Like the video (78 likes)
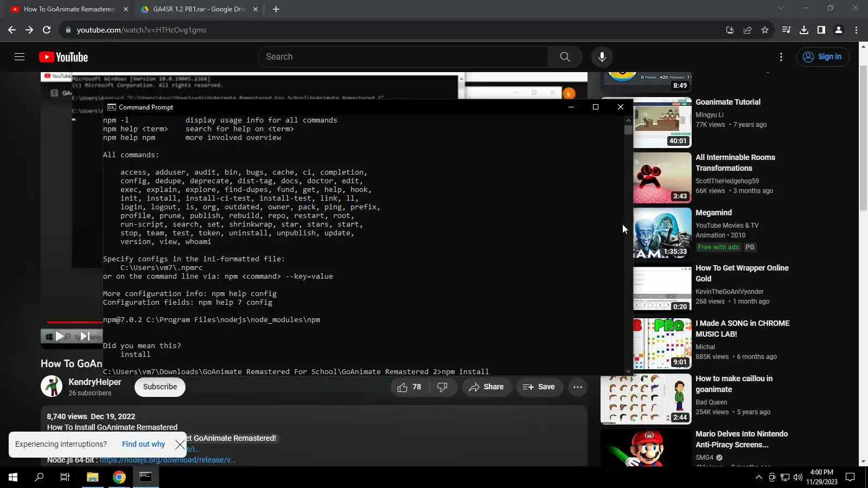 410,387
